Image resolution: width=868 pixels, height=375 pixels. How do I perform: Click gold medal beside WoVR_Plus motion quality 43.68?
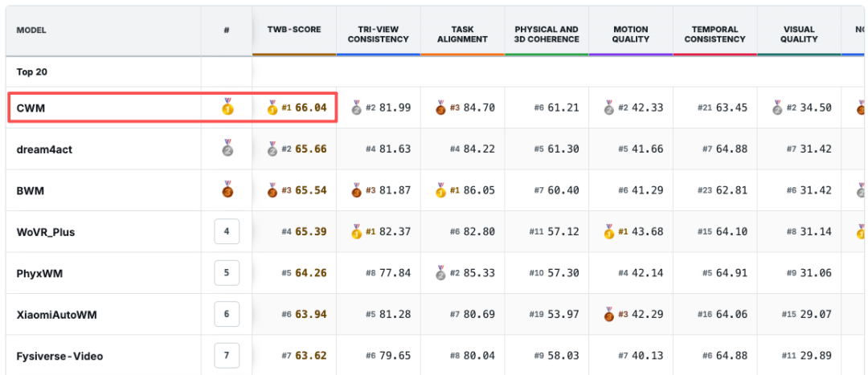pos(609,231)
